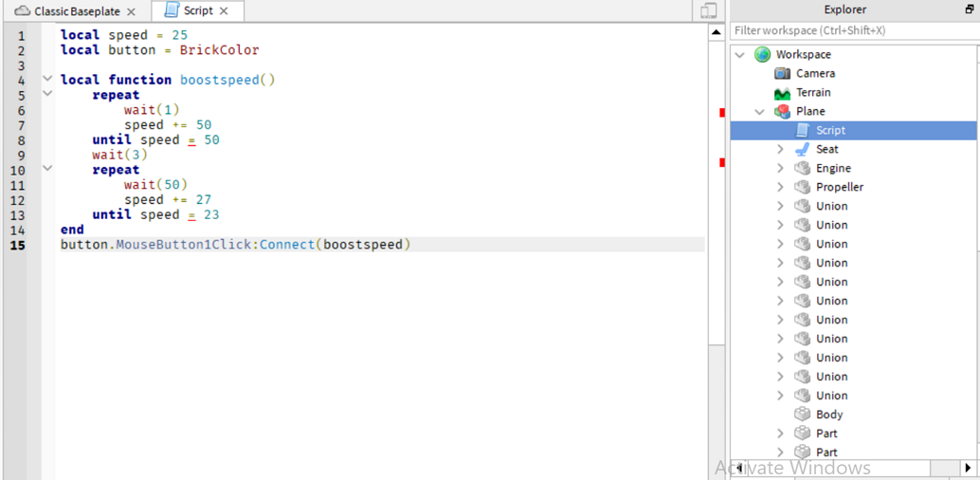Jump to the upper red error marker
Viewport: 980px width, 480px height.
pyautogui.click(x=722, y=113)
